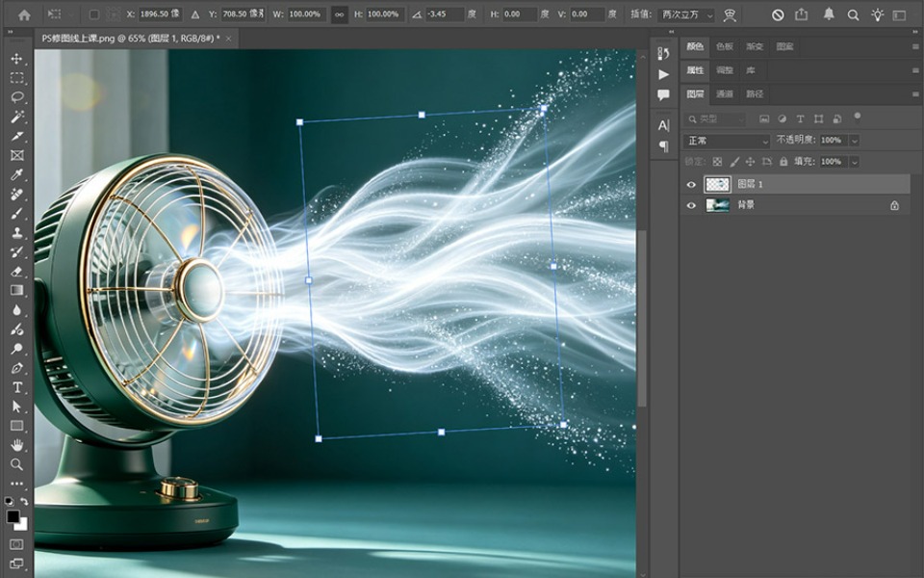This screenshot has width=924, height=578.
Task: Click the foreground color swatch
Action: [x=13, y=516]
